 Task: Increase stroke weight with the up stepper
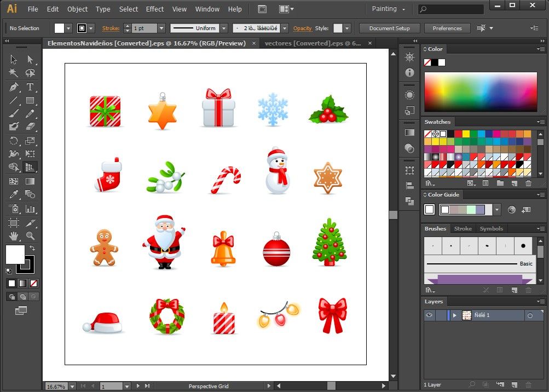(127, 26)
